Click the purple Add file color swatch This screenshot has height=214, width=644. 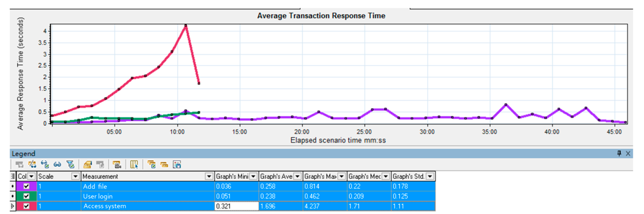20,186
